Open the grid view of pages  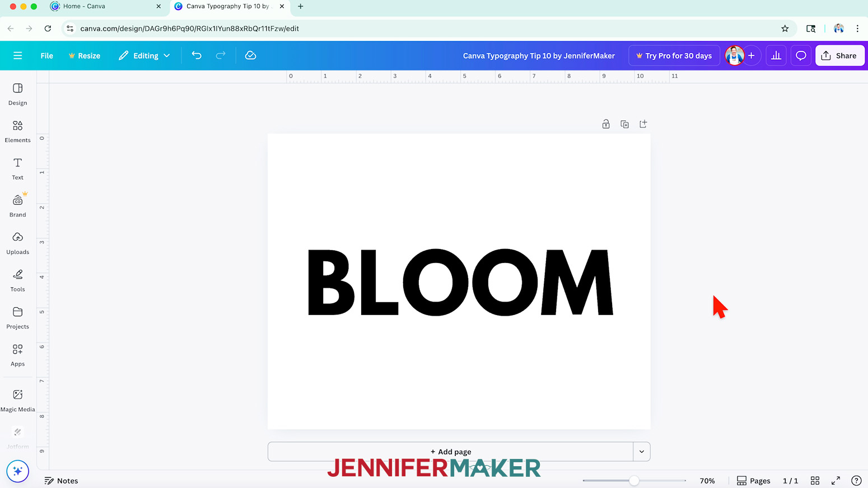(815, 481)
